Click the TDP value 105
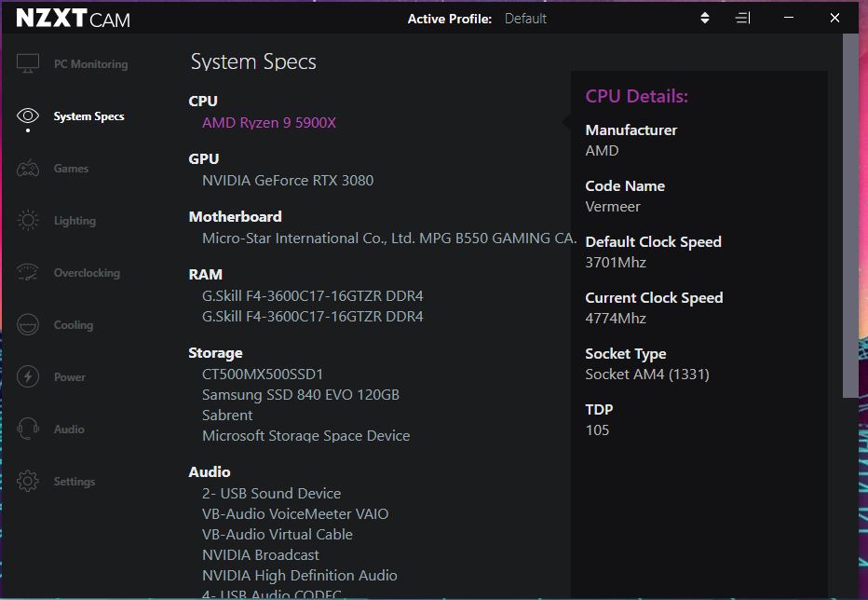Screen dimensions: 868x600 (x=597, y=430)
